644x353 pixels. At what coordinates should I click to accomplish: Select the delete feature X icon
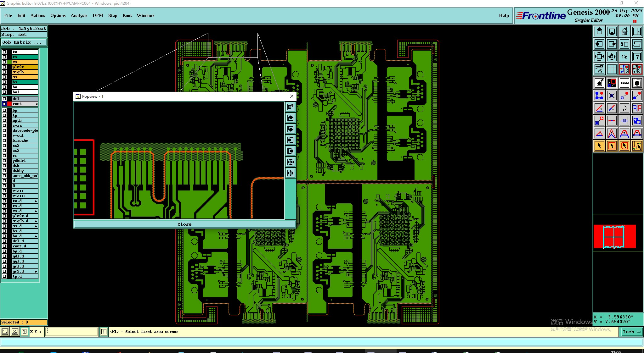(612, 96)
